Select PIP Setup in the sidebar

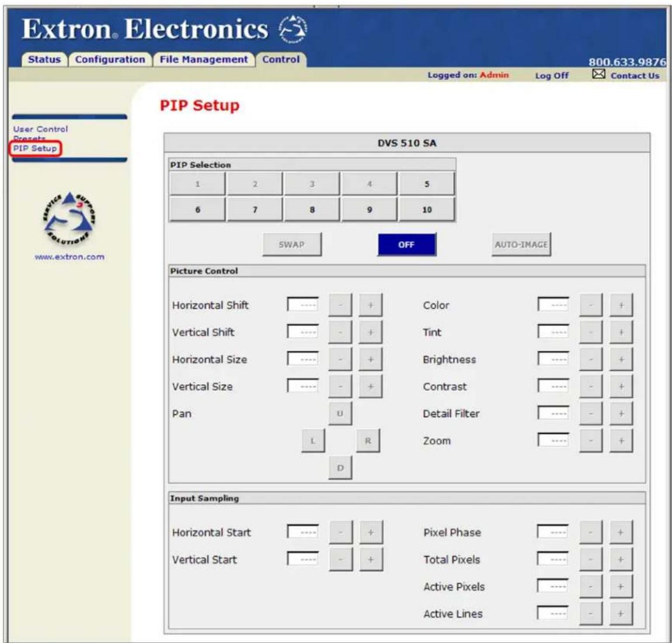(x=34, y=148)
